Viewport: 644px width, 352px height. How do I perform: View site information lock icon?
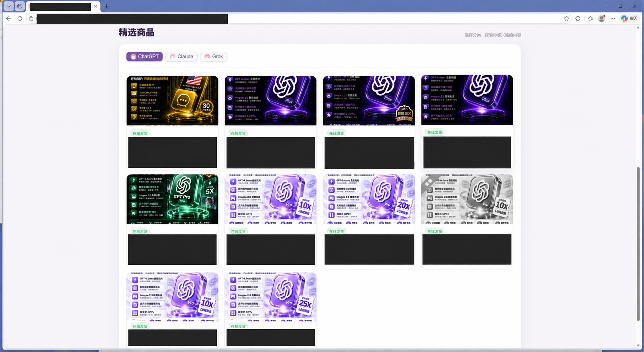click(x=31, y=18)
